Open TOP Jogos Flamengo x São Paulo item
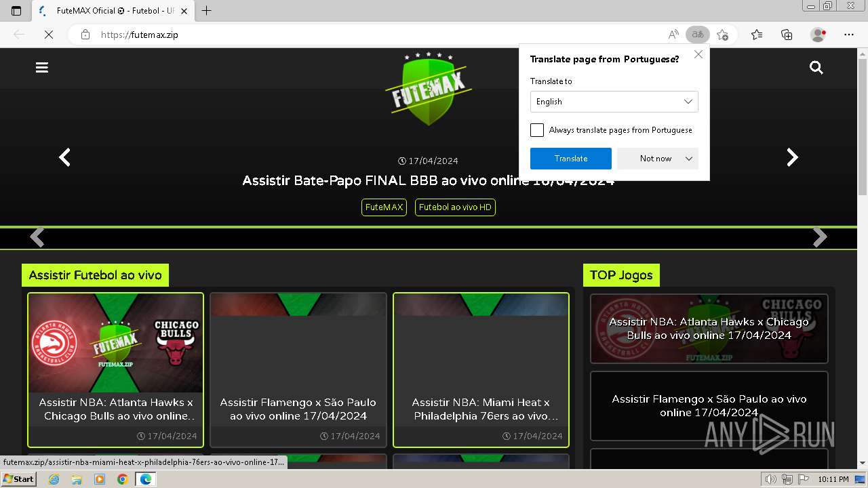 tap(709, 406)
